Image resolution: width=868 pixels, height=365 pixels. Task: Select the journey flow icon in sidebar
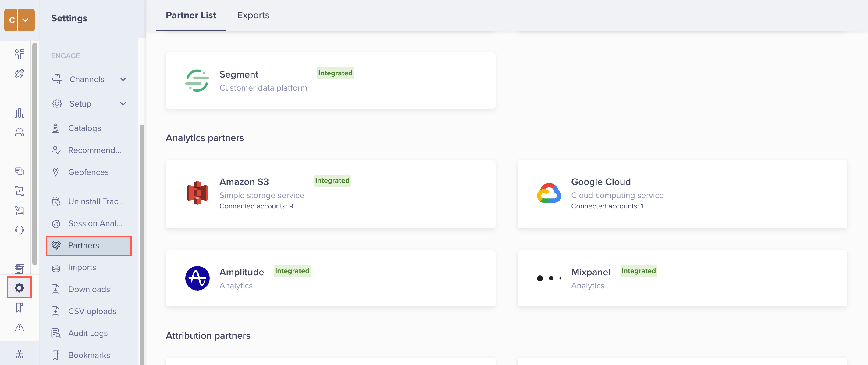(x=19, y=191)
